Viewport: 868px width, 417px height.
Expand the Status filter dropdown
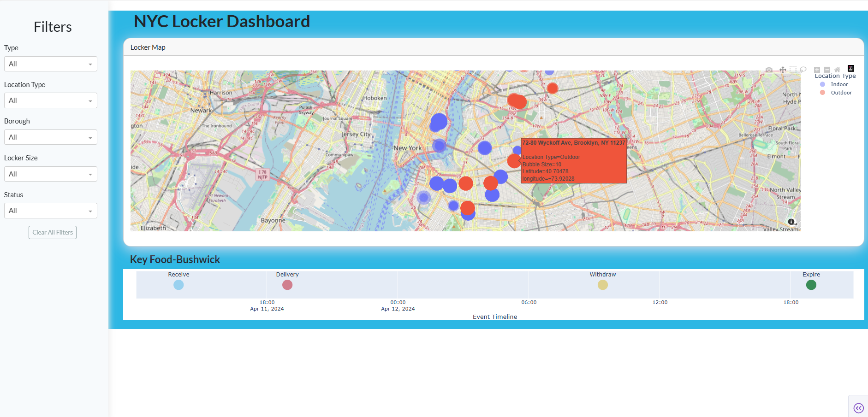tap(51, 211)
